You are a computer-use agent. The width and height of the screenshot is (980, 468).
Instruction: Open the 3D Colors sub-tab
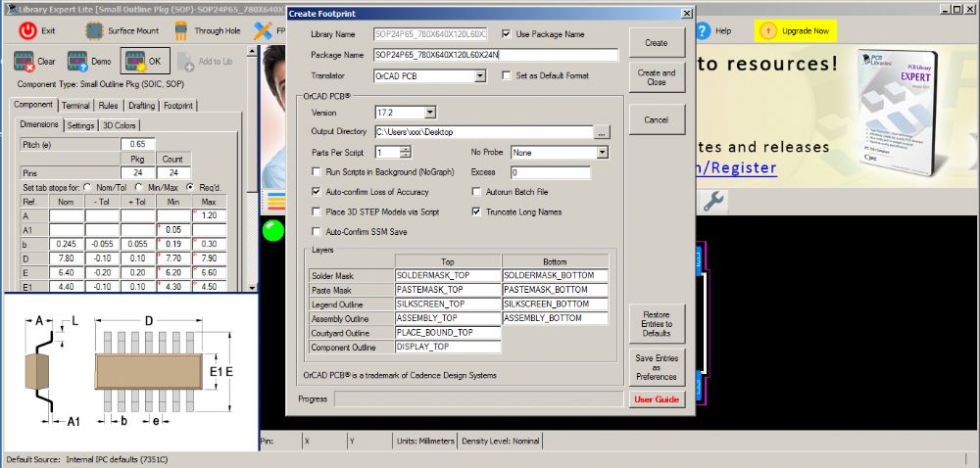119,125
